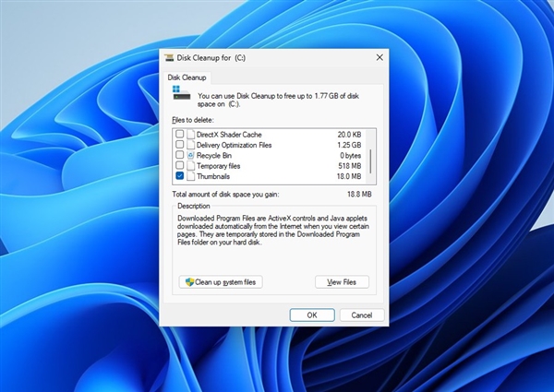554x392 pixels.
Task: Click the Clean up system files button
Action: pyautogui.click(x=221, y=282)
